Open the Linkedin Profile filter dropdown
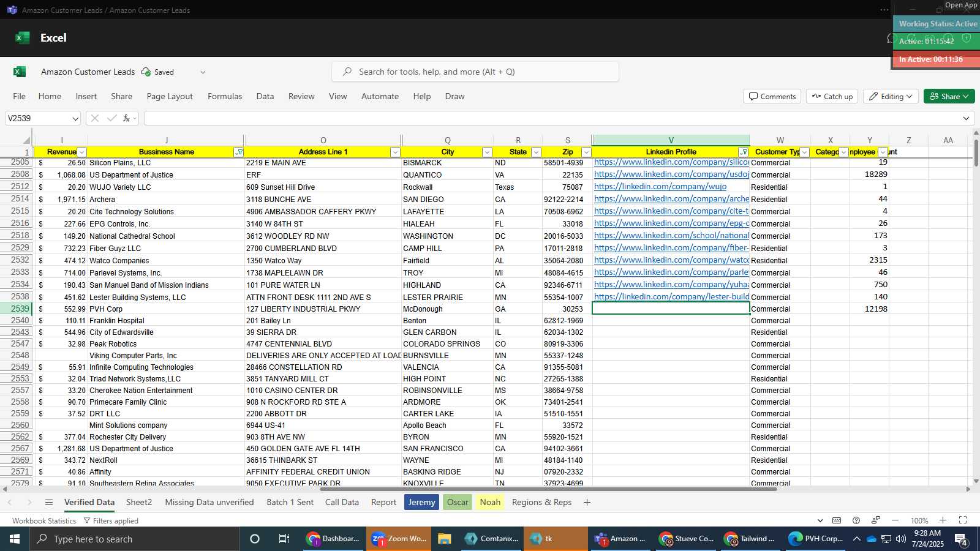The height and width of the screenshot is (551, 980). pos(744,152)
